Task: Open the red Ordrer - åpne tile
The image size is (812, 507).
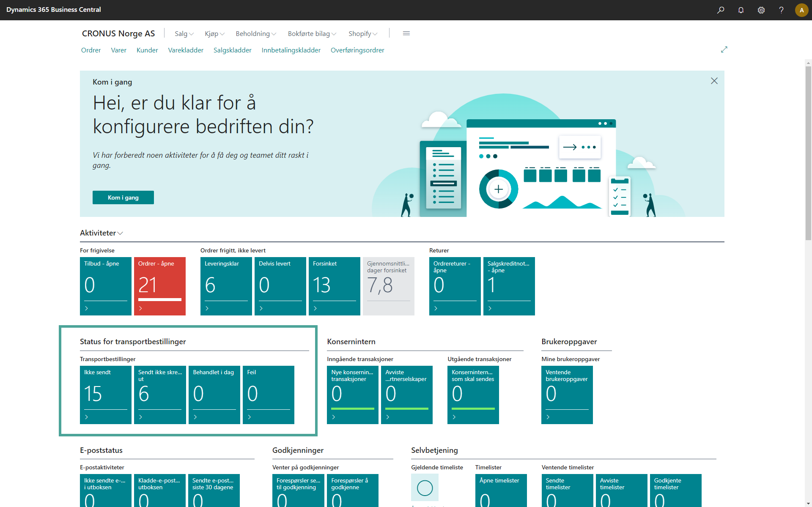Action: 159,286
